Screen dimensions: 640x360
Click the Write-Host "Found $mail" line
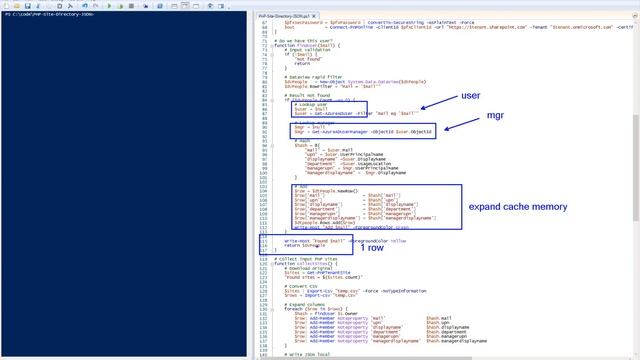[x=345, y=241]
